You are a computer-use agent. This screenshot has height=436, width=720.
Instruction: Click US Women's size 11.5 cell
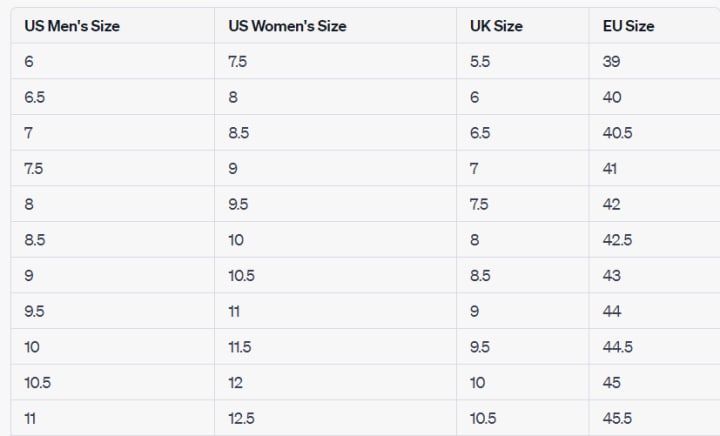[239, 347]
